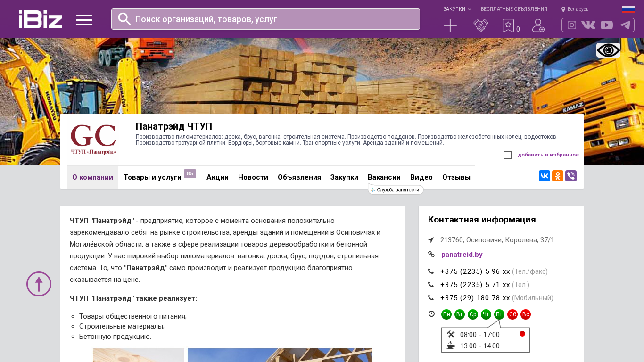Share company page on Odnoklassniki
This screenshot has height=362, width=644.
tap(558, 176)
